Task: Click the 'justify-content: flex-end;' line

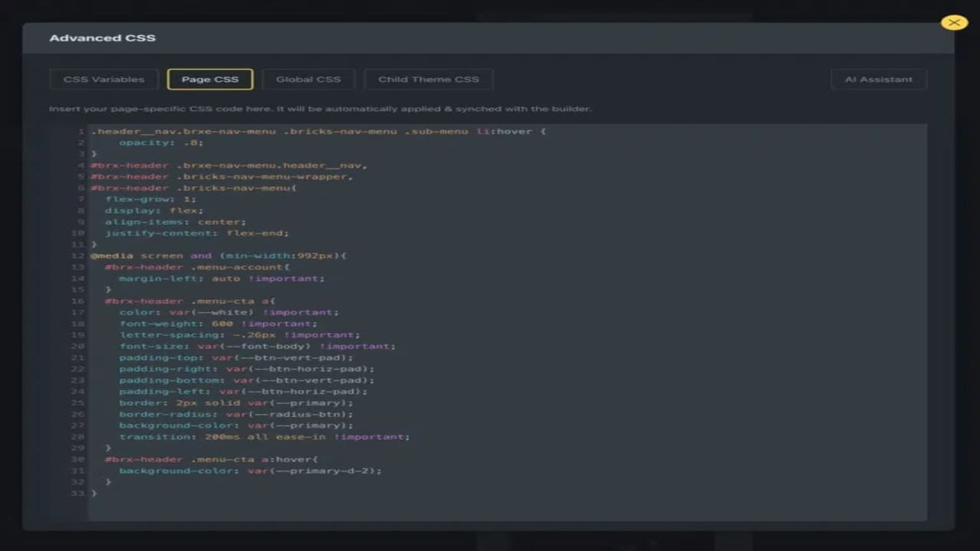Action: tap(197, 233)
